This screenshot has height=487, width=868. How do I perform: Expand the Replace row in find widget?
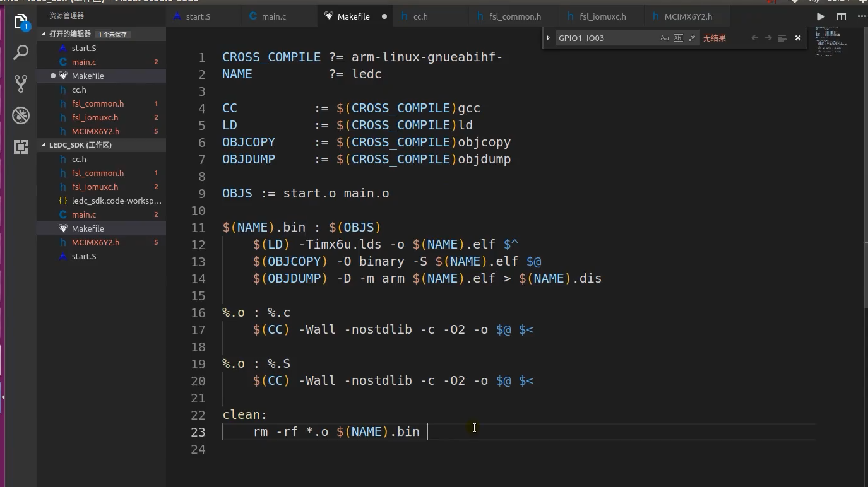(548, 38)
